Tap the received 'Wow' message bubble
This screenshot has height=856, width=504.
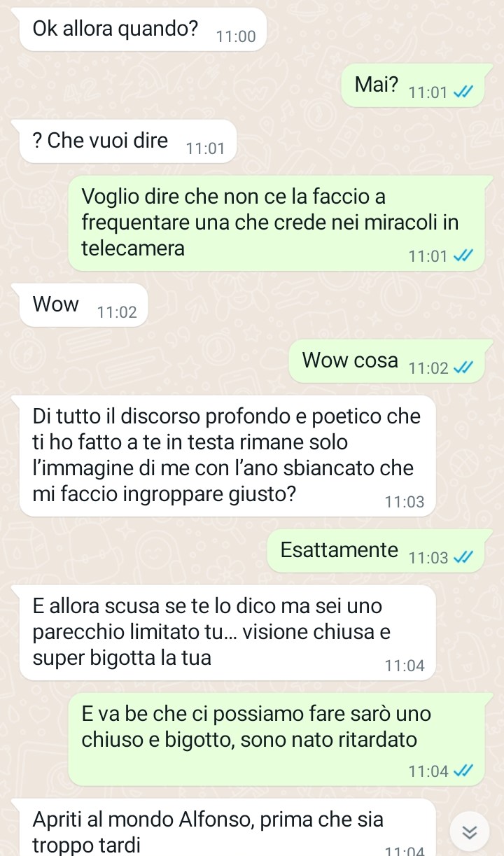click(84, 305)
